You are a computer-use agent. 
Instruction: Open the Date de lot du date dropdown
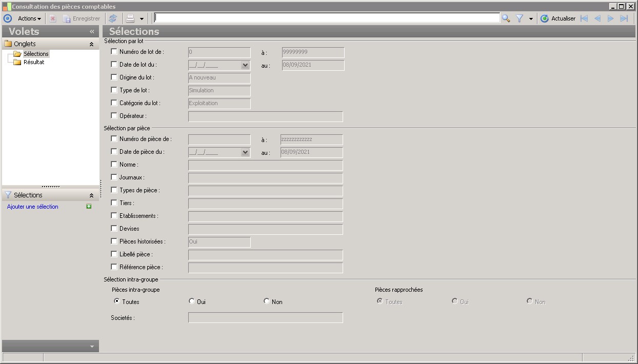click(x=245, y=65)
